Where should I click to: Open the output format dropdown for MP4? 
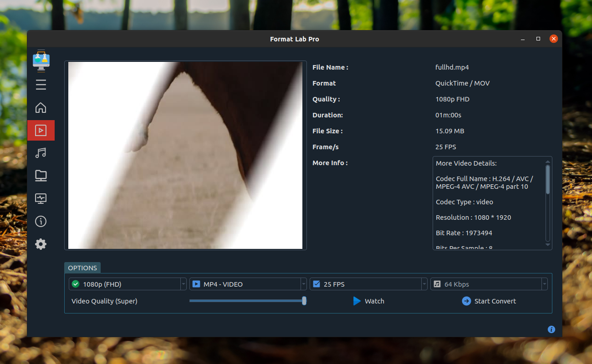pos(304,283)
